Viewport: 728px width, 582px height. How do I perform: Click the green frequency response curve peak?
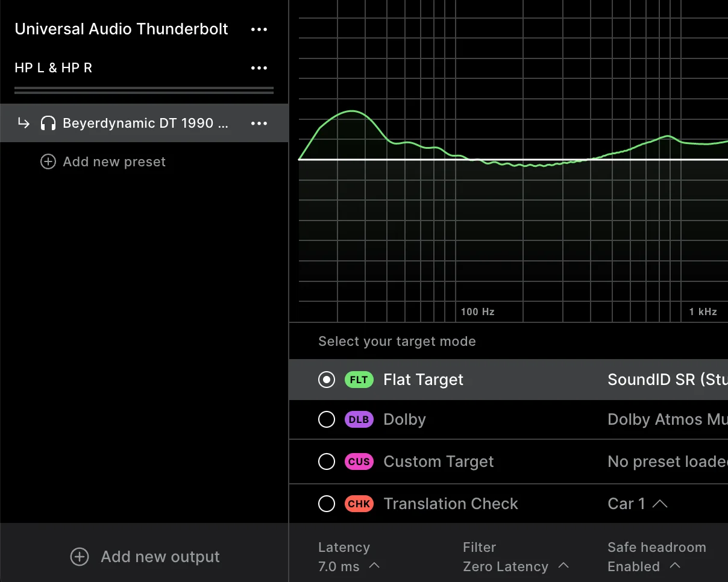[x=351, y=111]
